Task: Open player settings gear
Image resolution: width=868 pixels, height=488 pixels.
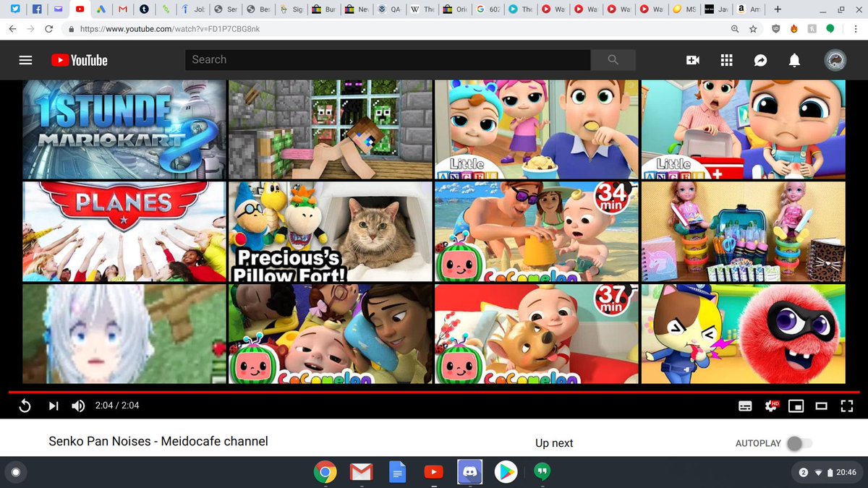Action: pos(771,406)
